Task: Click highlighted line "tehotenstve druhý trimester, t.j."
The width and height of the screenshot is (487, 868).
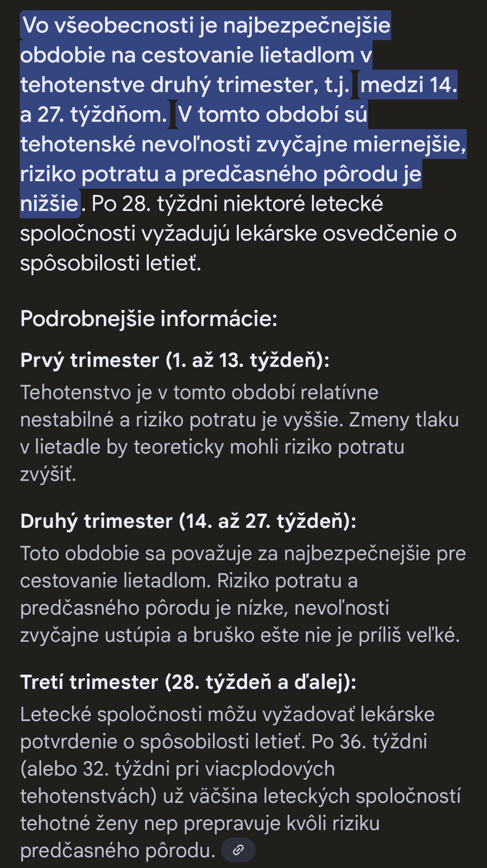Action: [185, 85]
